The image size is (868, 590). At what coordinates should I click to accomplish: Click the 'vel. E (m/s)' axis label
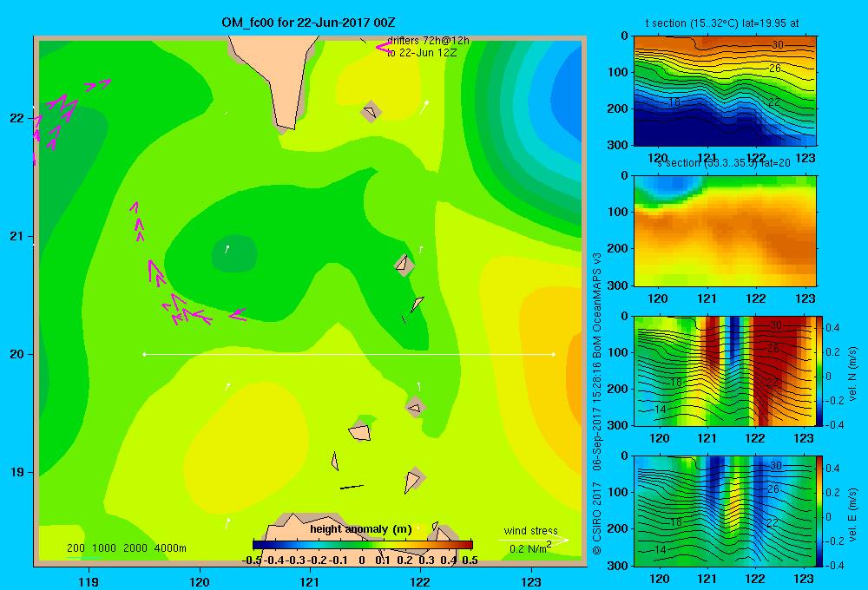click(x=852, y=514)
